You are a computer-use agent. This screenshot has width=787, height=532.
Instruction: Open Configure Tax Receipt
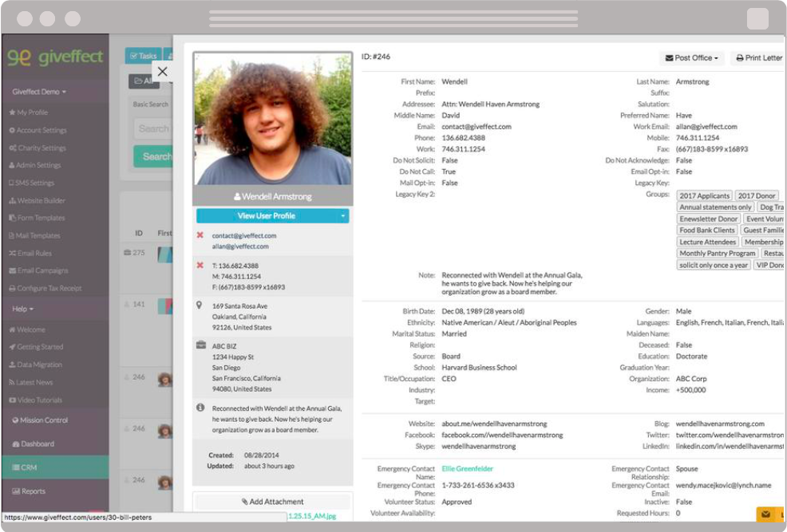pos(45,288)
